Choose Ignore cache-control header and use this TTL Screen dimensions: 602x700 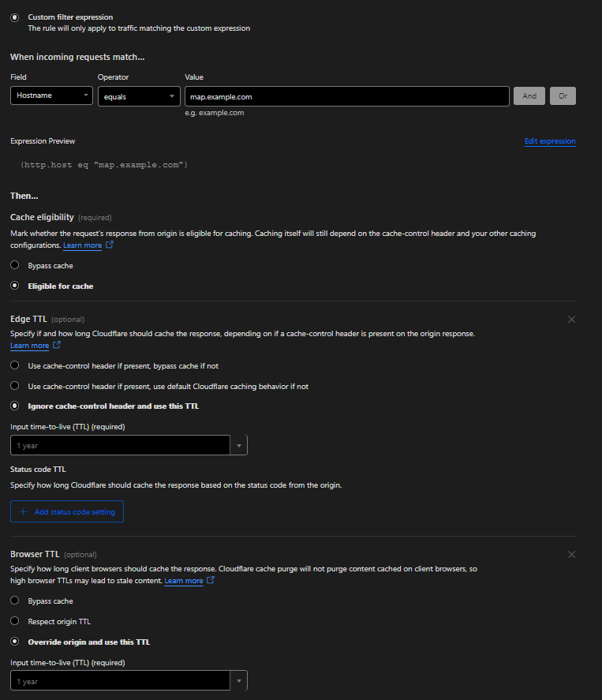[x=15, y=406]
